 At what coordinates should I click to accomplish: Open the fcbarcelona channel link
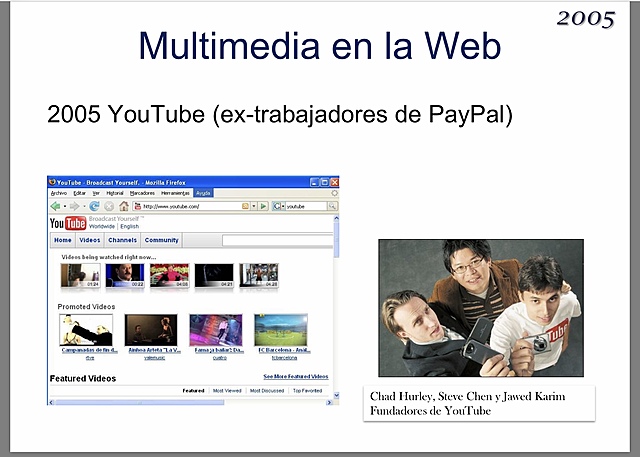coord(284,358)
